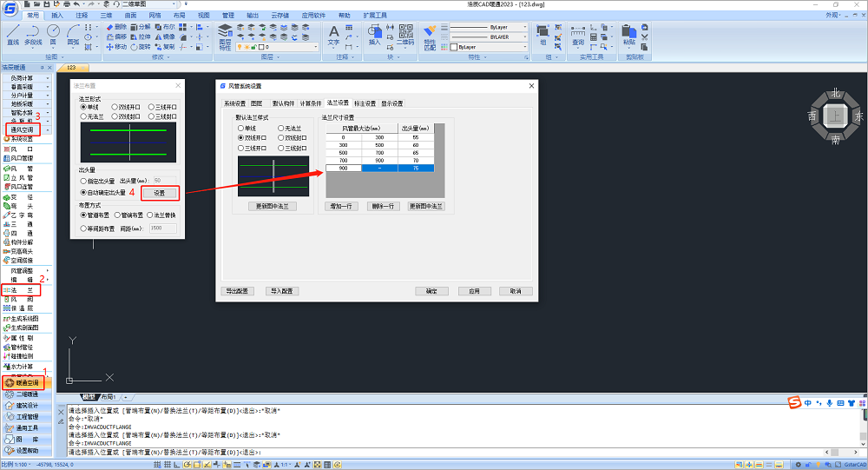Click 确定 in 风管系统设置 dialog

431,291
